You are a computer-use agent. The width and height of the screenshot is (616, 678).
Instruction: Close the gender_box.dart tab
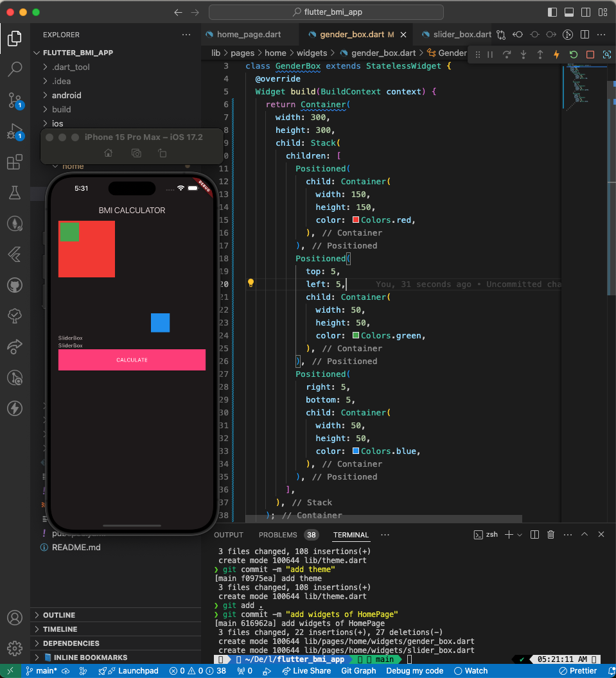tap(403, 35)
